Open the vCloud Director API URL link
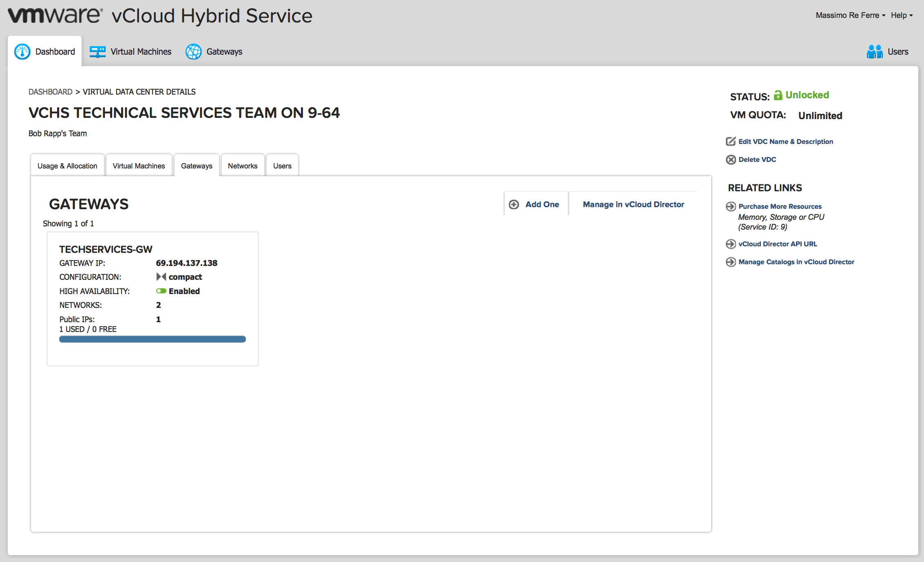Viewport: 924px width, 562px height. tap(778, 244)
